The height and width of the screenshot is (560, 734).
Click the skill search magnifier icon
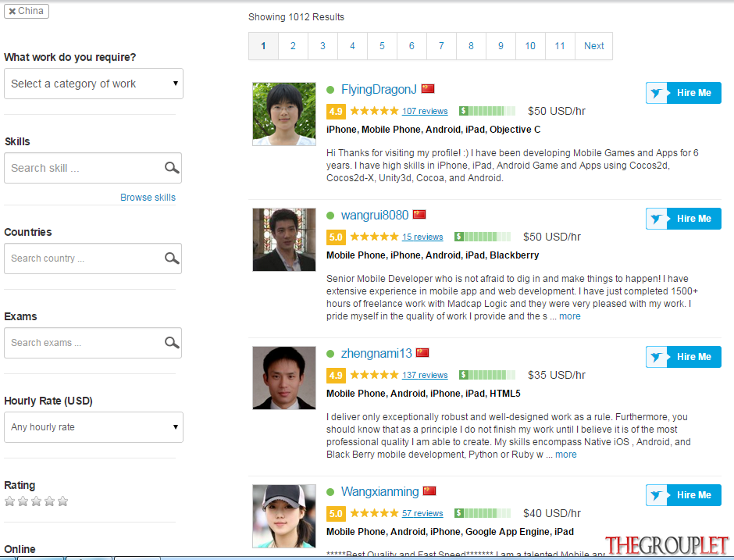pyautogui.click(x=172, y=168)
